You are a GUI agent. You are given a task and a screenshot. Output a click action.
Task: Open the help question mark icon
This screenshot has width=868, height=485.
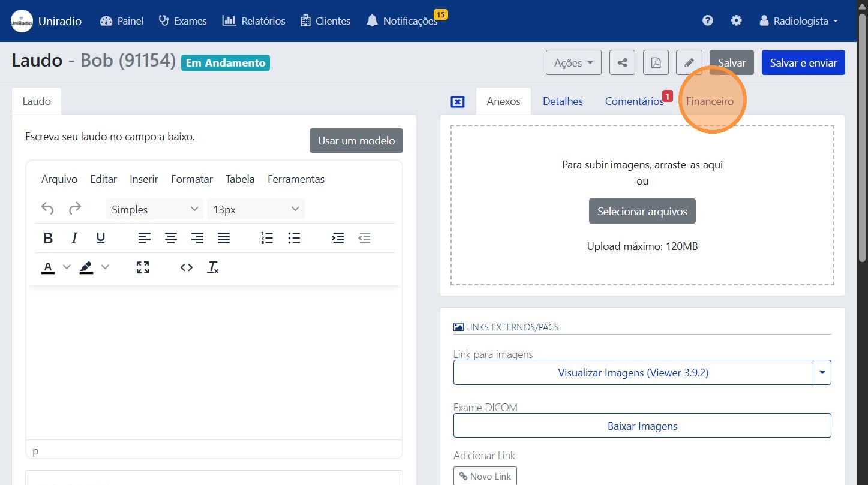click(x=708, y=20)
